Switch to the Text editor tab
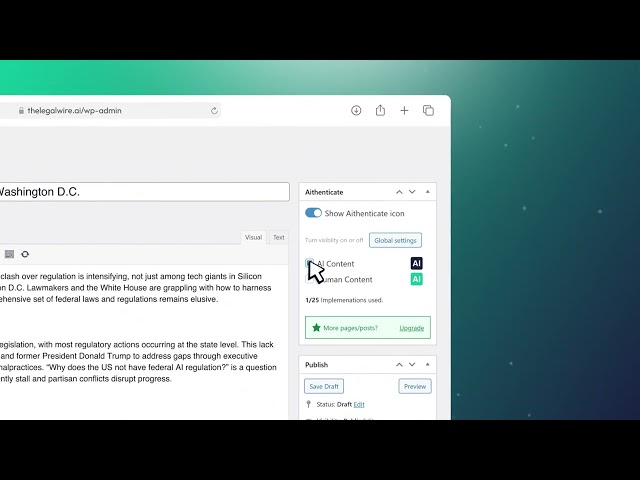This screenshot has height=480, width=640. click(x=279, y=237)
